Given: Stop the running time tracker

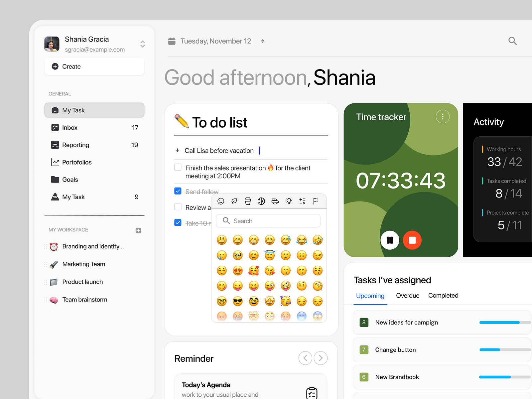Looking at the screenshot, I should (412, 240).
